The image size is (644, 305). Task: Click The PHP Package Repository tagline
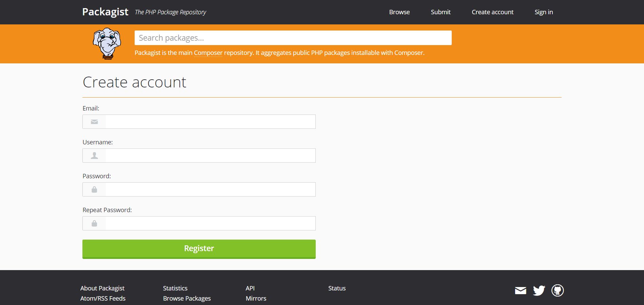pyautogui.click(x=170, y=12)
